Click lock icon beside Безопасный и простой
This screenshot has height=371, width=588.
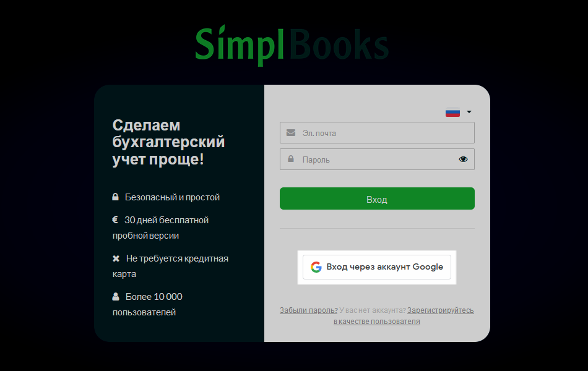pyautogui.click(x=116, y=197)
